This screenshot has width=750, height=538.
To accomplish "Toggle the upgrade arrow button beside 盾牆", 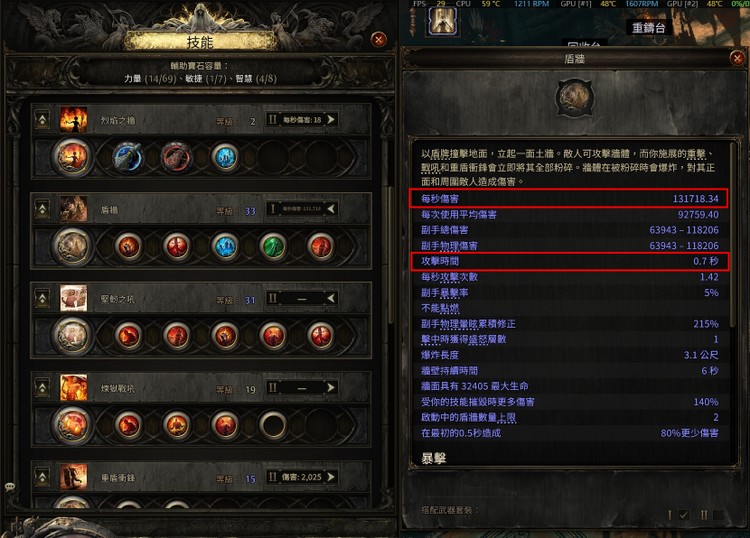I will pos(43,209).
